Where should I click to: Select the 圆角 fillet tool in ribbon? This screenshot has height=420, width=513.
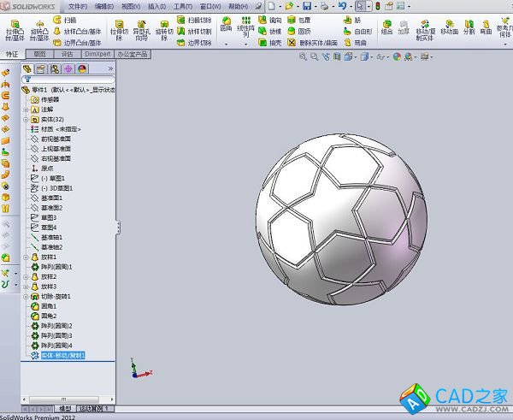226,22
